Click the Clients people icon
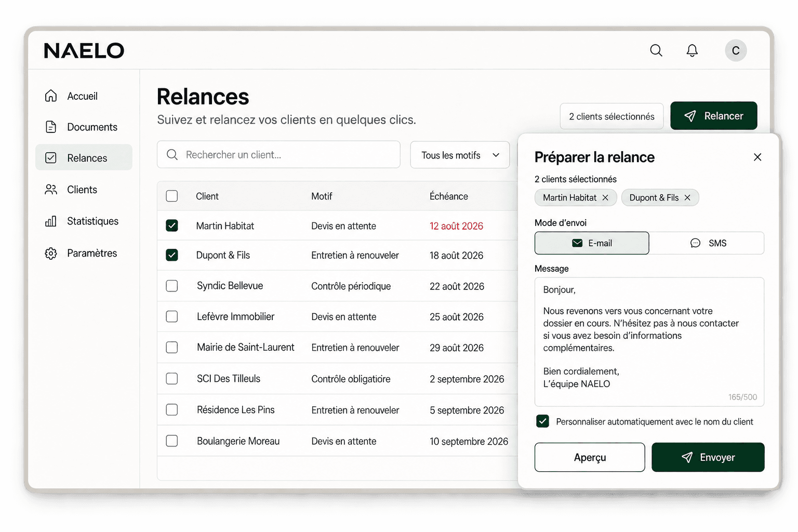 (x=51, y=190)
